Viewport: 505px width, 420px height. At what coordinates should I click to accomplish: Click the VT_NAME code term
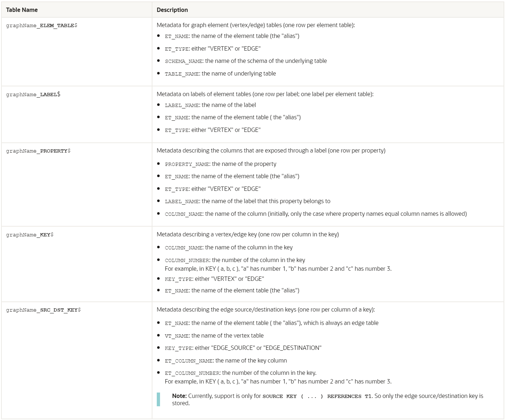click(177, 336)
